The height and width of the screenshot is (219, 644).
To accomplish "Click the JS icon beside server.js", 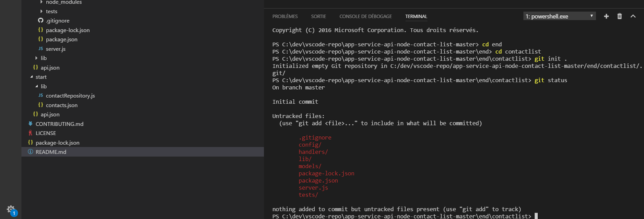I will point(41,49).
